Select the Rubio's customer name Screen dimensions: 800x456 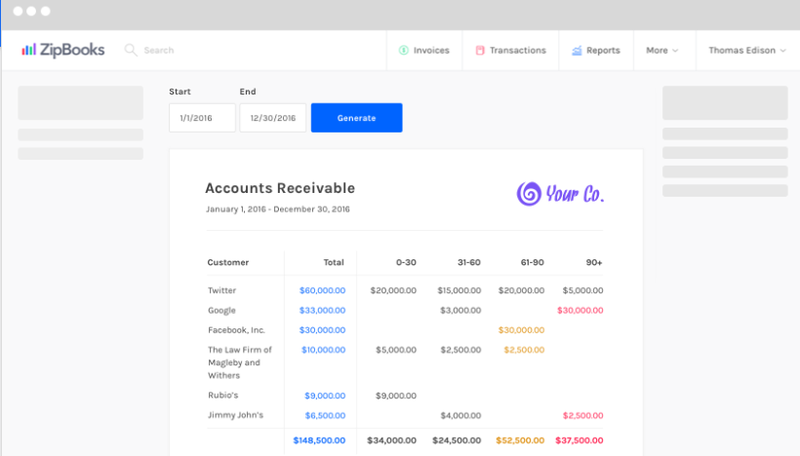223,395
